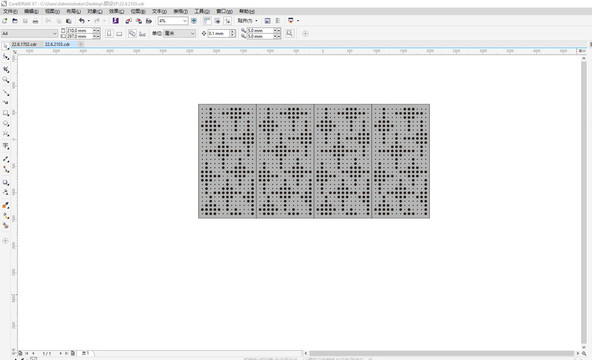Select Landscape page orientation
The height and width of the screenshot is (360, 592).
point(119,34)
